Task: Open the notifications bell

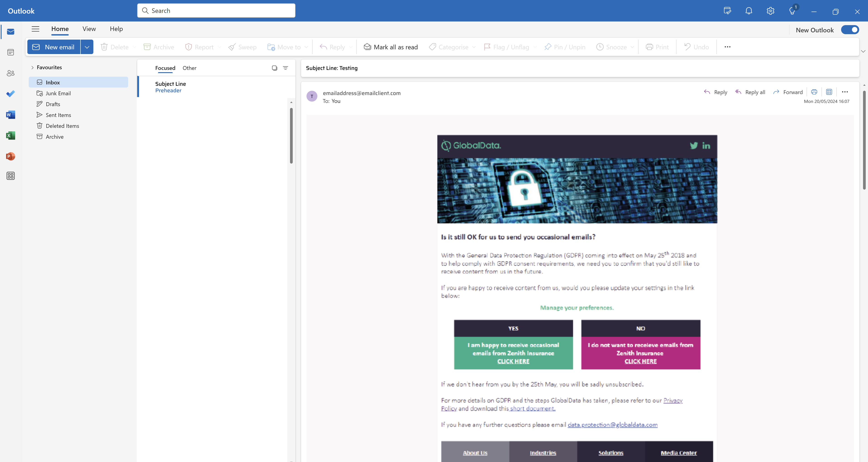Action: (x=749, y=11)
